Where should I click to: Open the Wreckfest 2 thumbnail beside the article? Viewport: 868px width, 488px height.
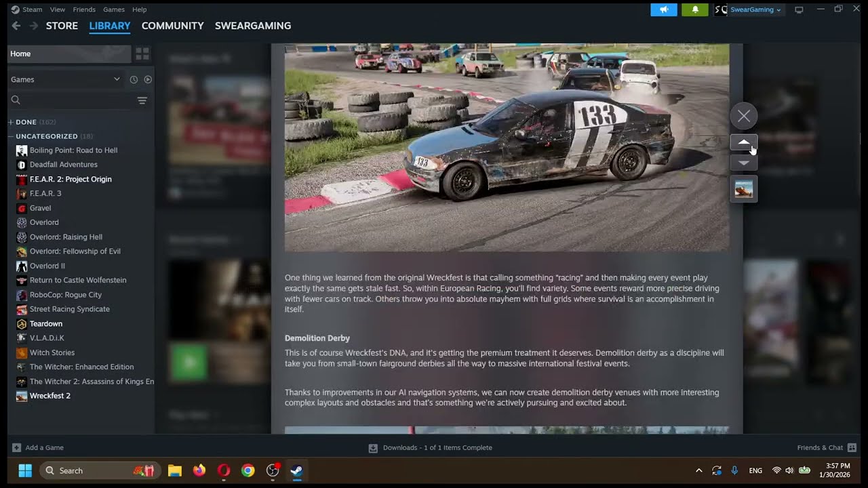tap(744, 189)
